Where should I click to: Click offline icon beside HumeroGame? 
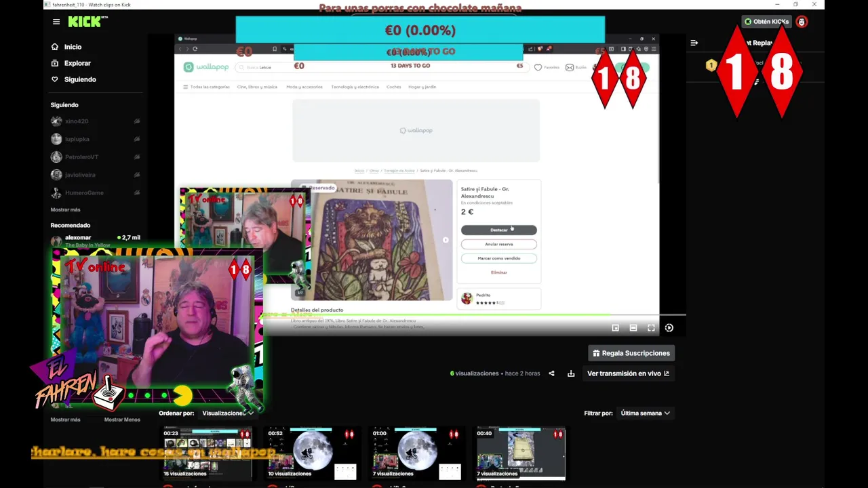[137, 192]
